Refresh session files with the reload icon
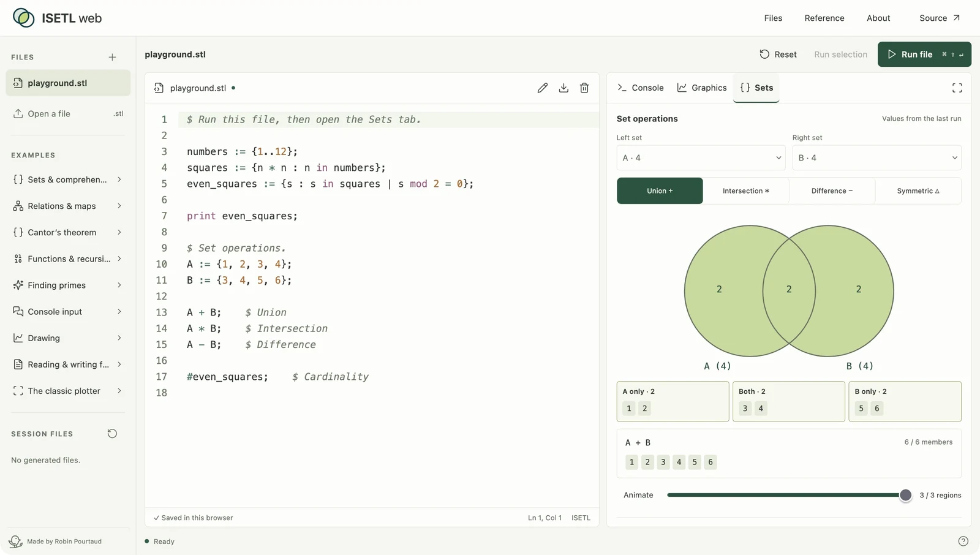 [x=112, y=434]
